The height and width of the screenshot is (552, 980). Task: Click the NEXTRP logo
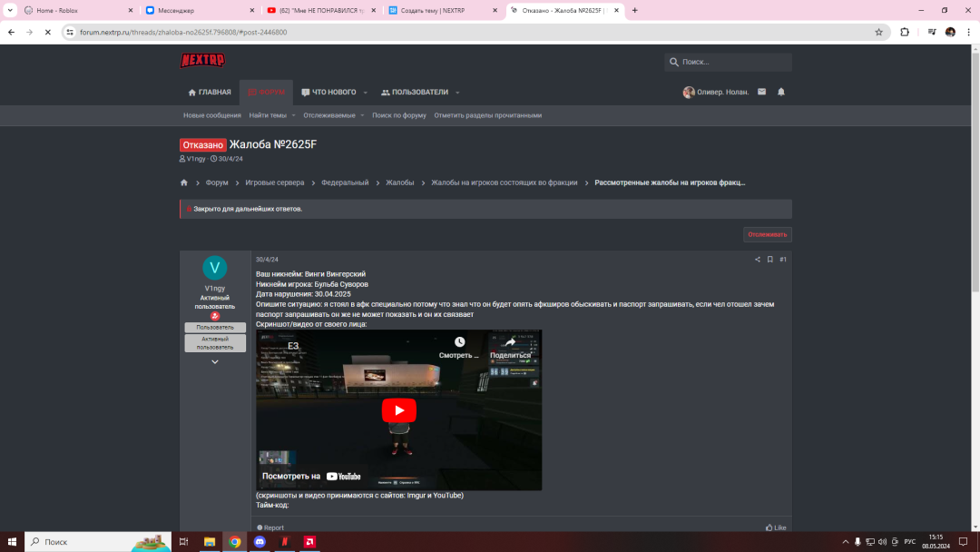pos(202,61)
